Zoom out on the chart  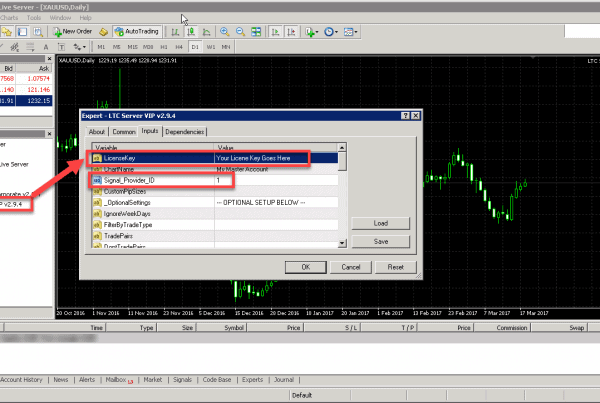240,32
